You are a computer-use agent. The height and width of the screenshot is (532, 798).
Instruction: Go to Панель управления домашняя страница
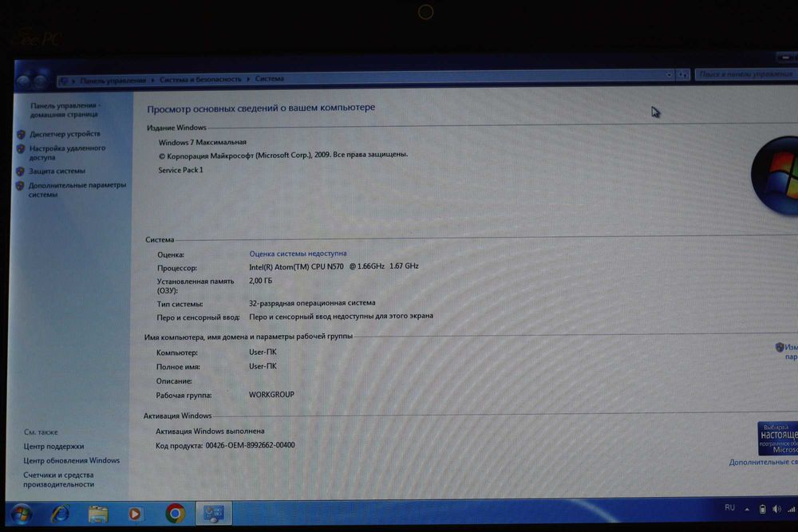click(x=65, y=110)
